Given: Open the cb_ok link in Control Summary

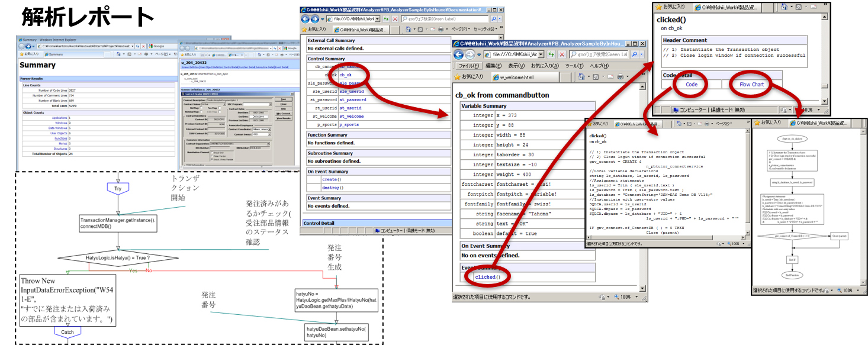Looking at the screenshot, I should 345,75.
